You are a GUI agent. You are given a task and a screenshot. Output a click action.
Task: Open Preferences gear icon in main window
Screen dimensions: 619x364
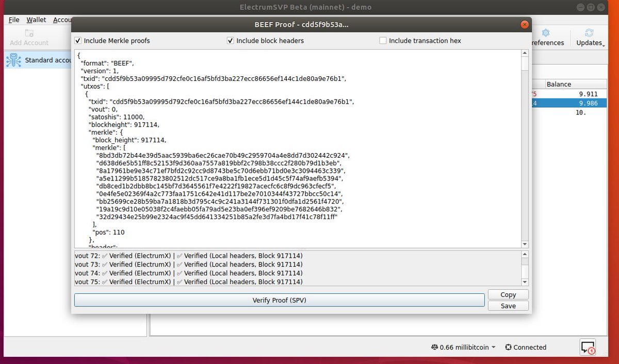545,33
